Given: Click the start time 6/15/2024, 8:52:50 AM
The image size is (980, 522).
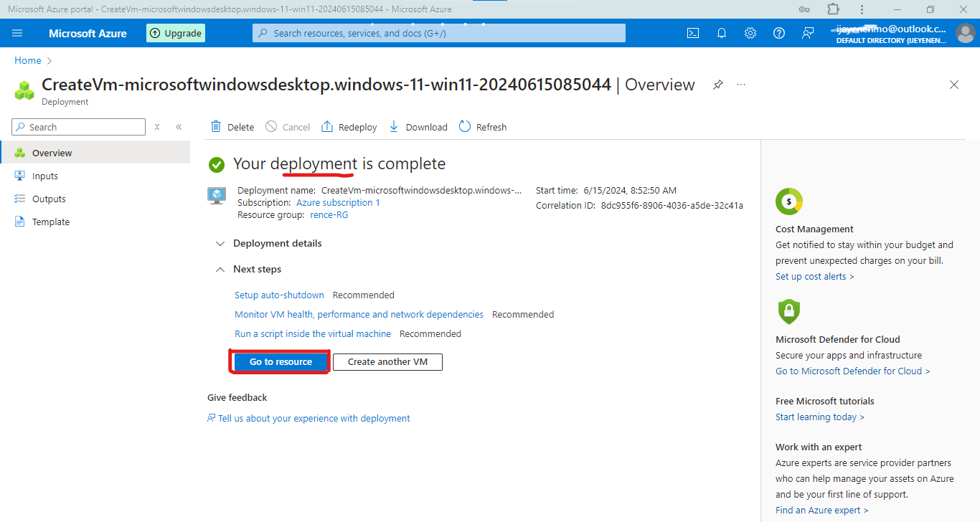Looking at the screenshot, I should (628, 190).
